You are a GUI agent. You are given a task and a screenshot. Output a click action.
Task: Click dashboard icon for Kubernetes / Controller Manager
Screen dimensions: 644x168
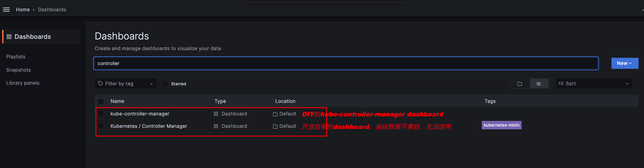(x=216, y=126)
